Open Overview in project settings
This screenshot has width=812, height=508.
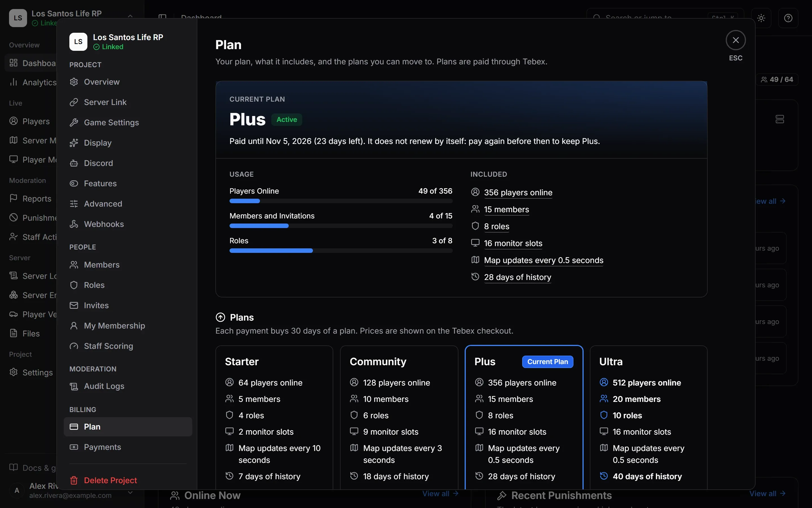(x=127, y=82)
